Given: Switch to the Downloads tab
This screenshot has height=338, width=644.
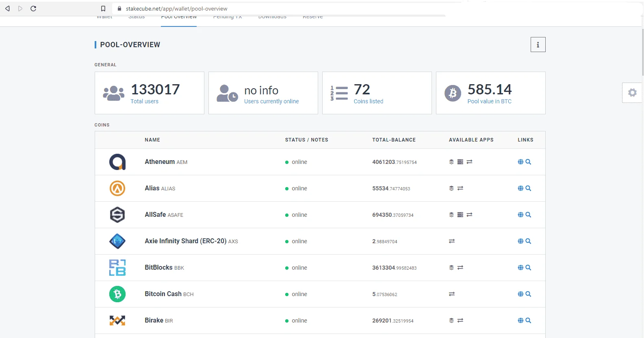Looking at the screenshot, I should click(x=272, y=17).
